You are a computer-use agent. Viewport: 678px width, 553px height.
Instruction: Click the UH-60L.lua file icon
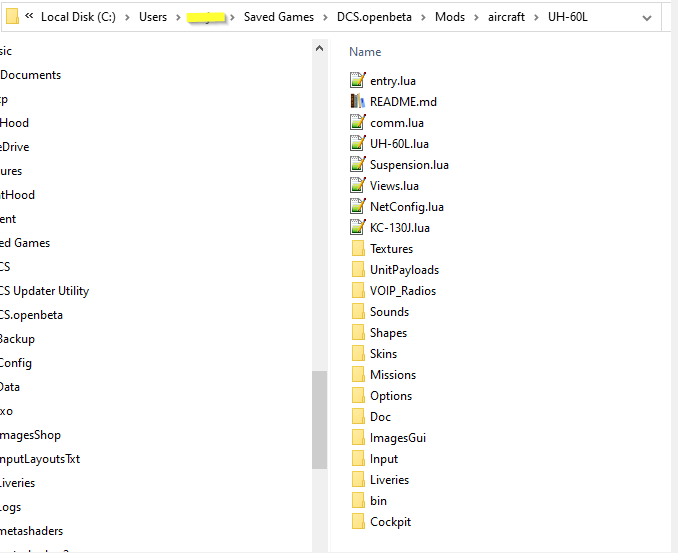tap(358, 143)
